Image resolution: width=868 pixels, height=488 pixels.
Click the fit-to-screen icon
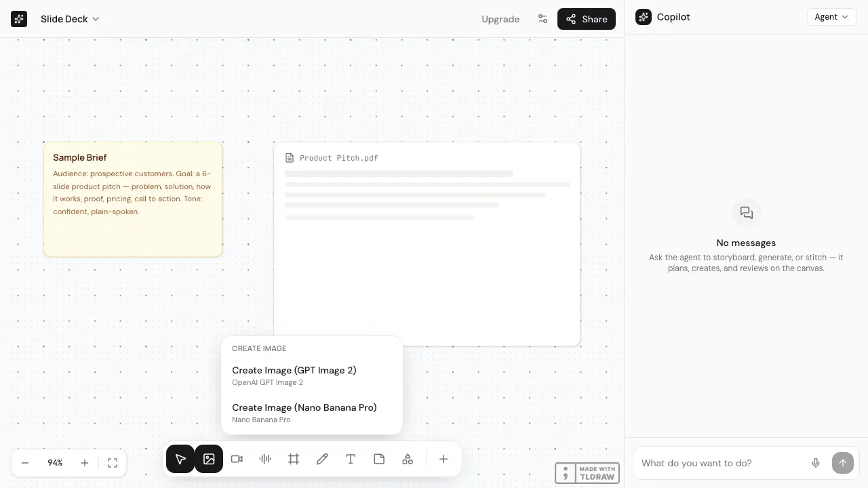point(113,463)
